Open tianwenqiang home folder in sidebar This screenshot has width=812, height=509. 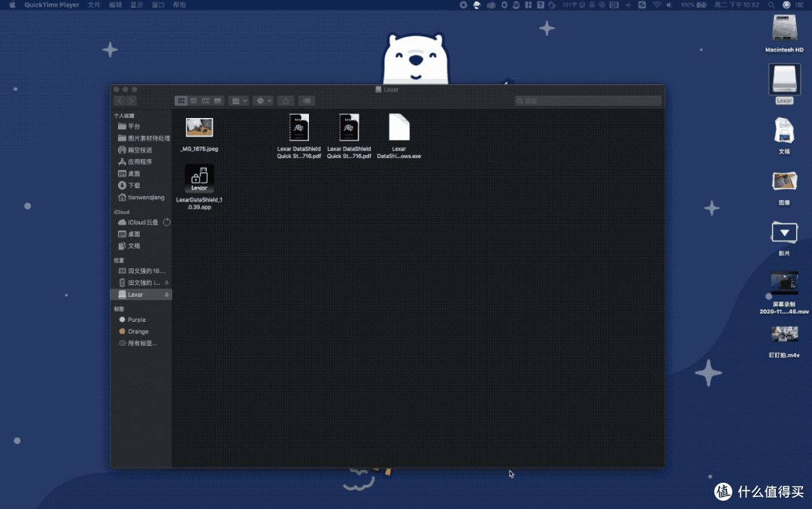[x=141, y=197]
